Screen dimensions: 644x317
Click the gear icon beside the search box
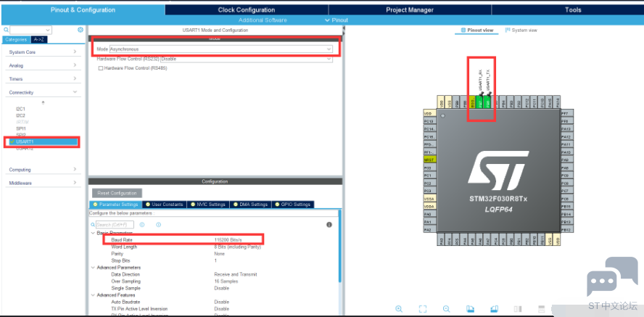79,30
